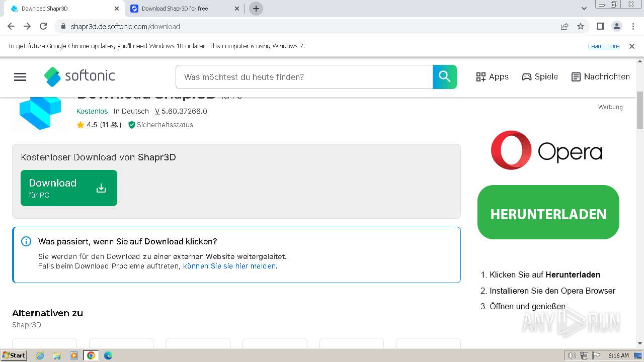Click the info circle icon in notice box
The image size is (644, 362).
(26, 241)
